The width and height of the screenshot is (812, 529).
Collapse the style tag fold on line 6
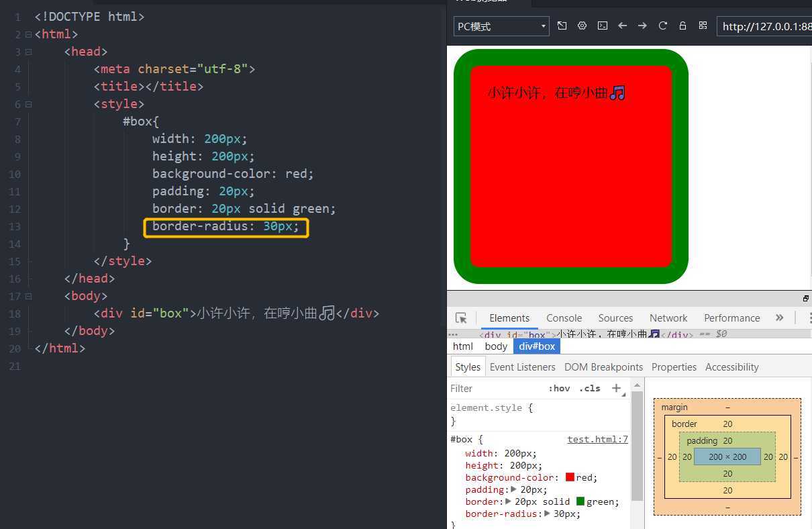pos(28,104)
